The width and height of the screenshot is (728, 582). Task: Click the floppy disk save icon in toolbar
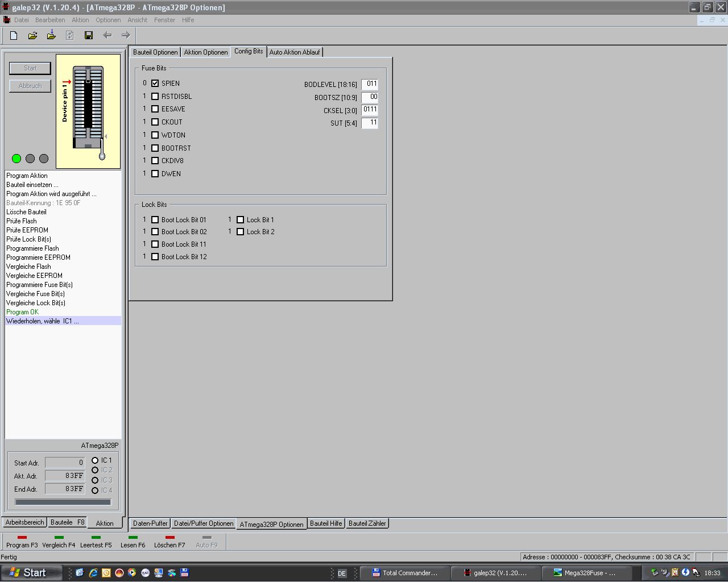click(89, 35)
